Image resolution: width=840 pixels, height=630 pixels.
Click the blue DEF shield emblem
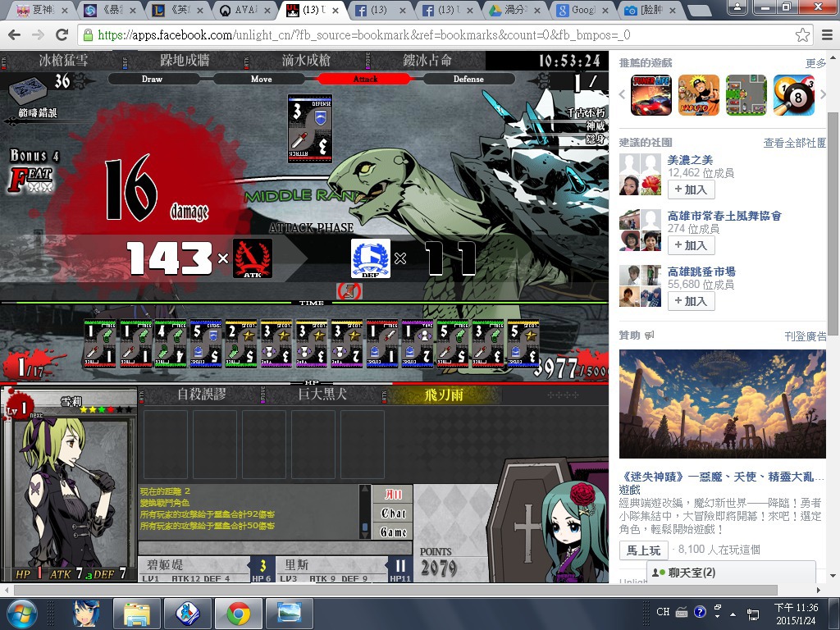(x=370, y=258)
